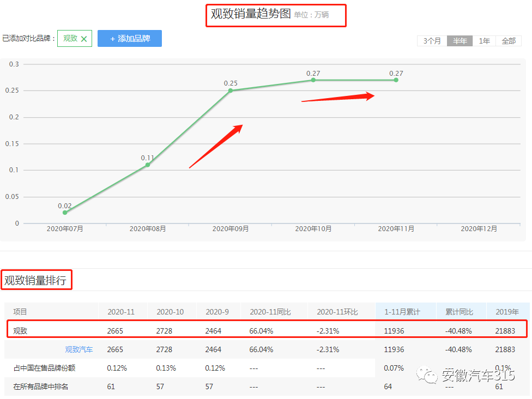Image resolution: width=532 pixels, height=399 pixels.
Task: Click the 2020-11 column header
Action: click(x=121, y=312)
